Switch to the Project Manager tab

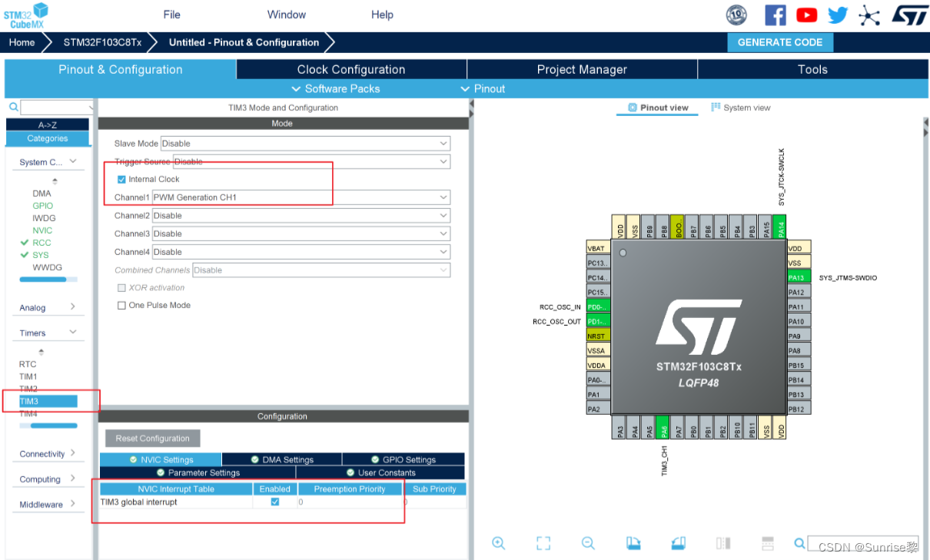click(x=582, y=69)
